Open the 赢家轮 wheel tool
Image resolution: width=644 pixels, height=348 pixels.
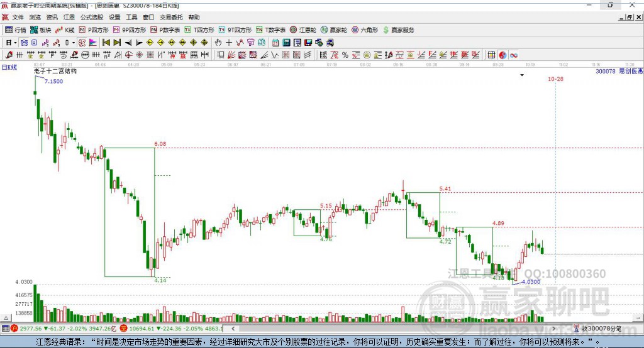[x=334, y=30]
